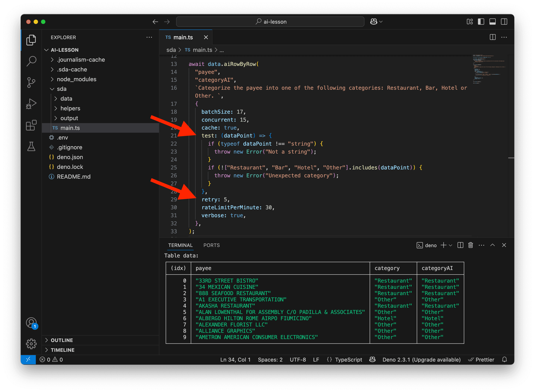
Task: Expand the .journalism-cache folder
Action: click(100, 60)
